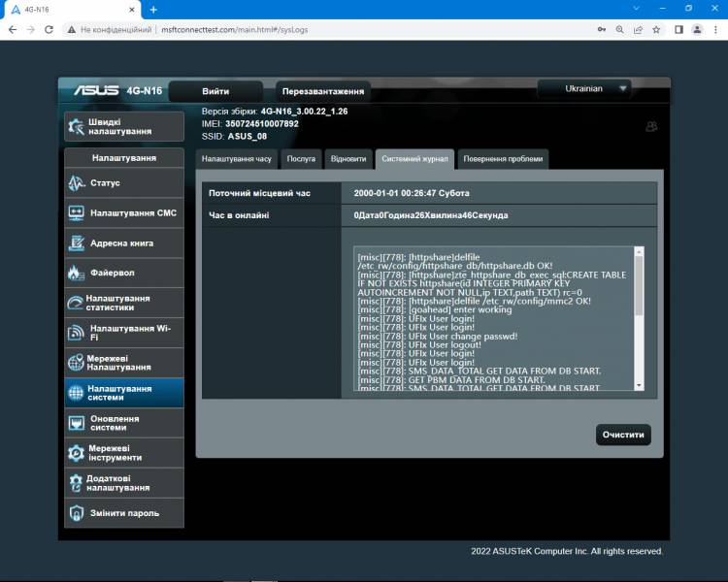Click log scrollbar down arrow
728x582 pixels.
coord(640,386)
